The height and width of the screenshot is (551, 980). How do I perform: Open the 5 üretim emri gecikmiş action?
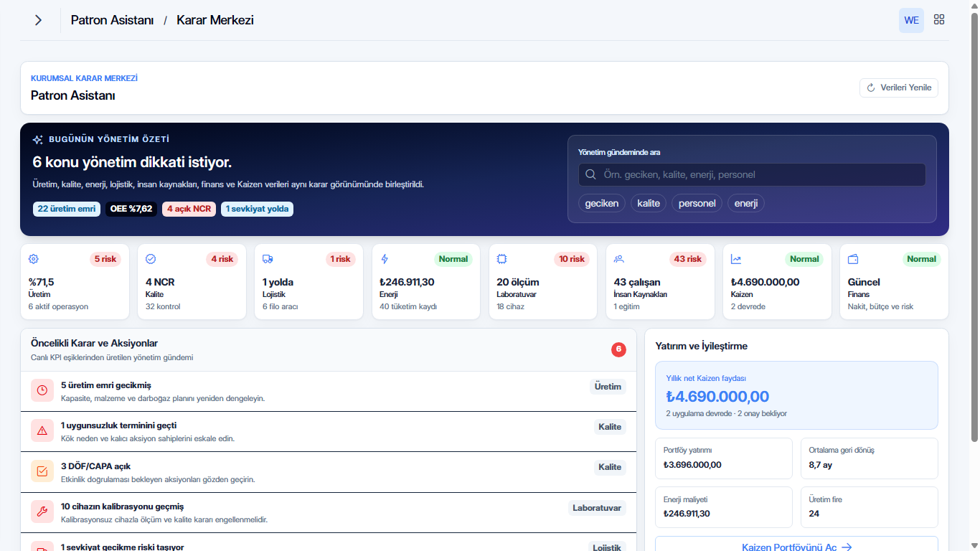(329, 392)
